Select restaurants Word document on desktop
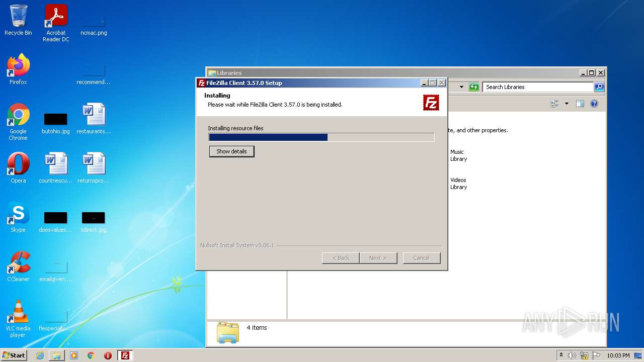This screenshot has width=644, height=362. click(94, 119)
